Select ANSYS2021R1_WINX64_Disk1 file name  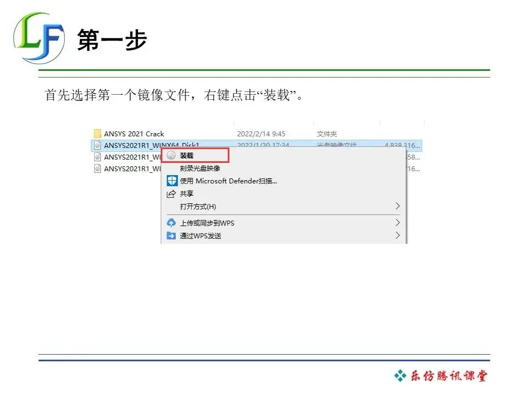click(x=152, y=145)
